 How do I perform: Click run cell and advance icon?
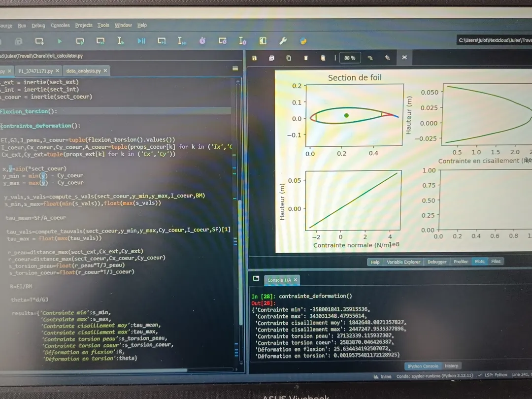(x=100, y=41)
